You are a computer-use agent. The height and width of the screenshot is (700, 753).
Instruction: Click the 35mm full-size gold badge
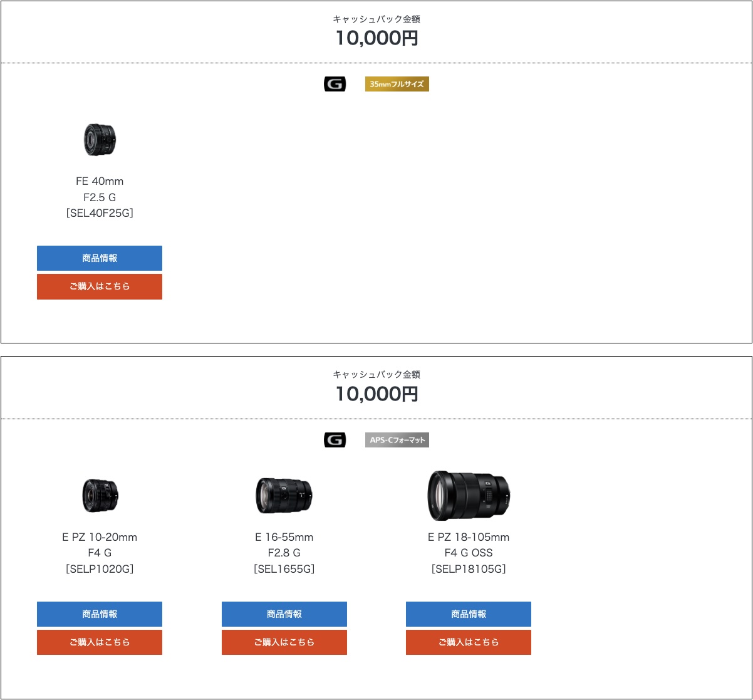tap(397, 84)
